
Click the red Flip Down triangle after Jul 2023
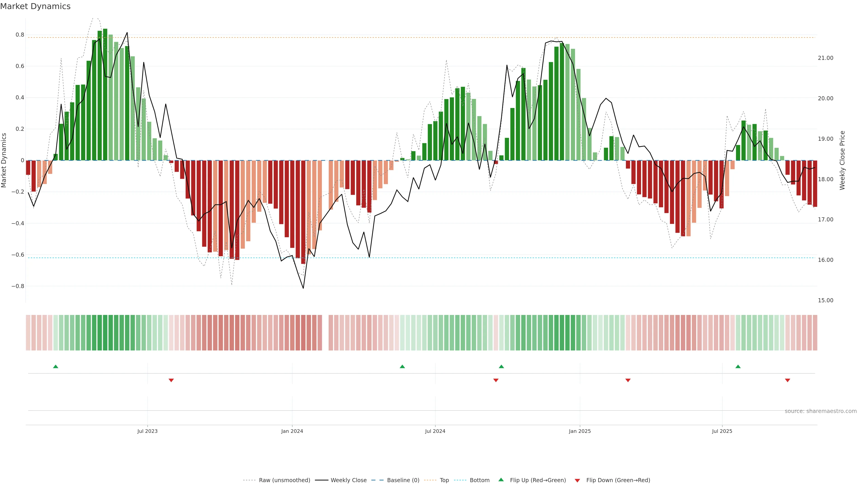pos(171,380)
